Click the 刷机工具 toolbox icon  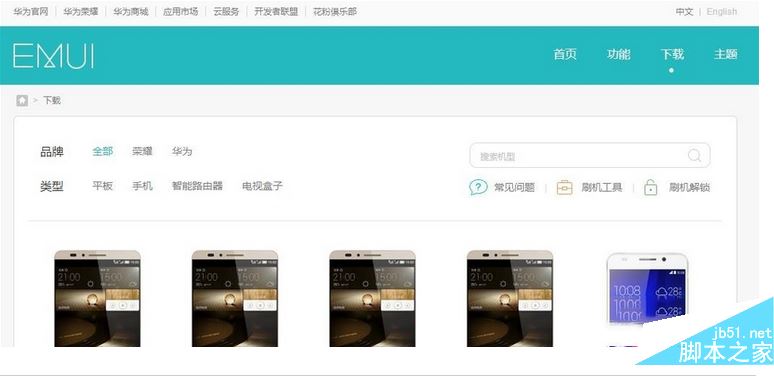pos(564,188)
